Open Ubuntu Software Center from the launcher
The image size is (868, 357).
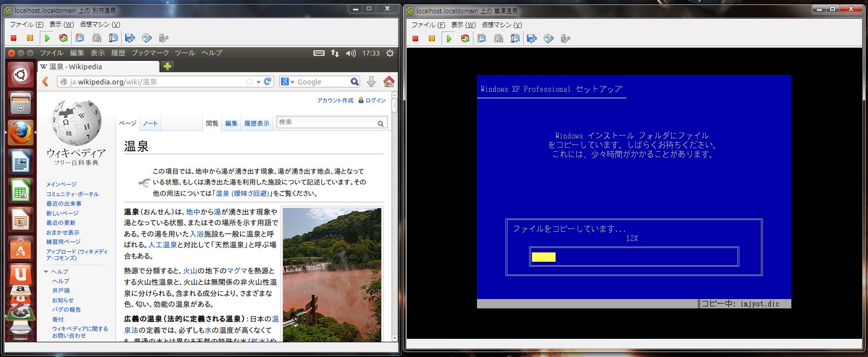pyautogui.click(x=21, y=248)
